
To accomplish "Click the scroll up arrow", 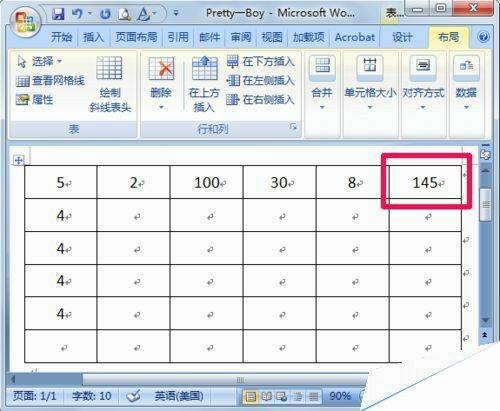I will click(486, 170).
